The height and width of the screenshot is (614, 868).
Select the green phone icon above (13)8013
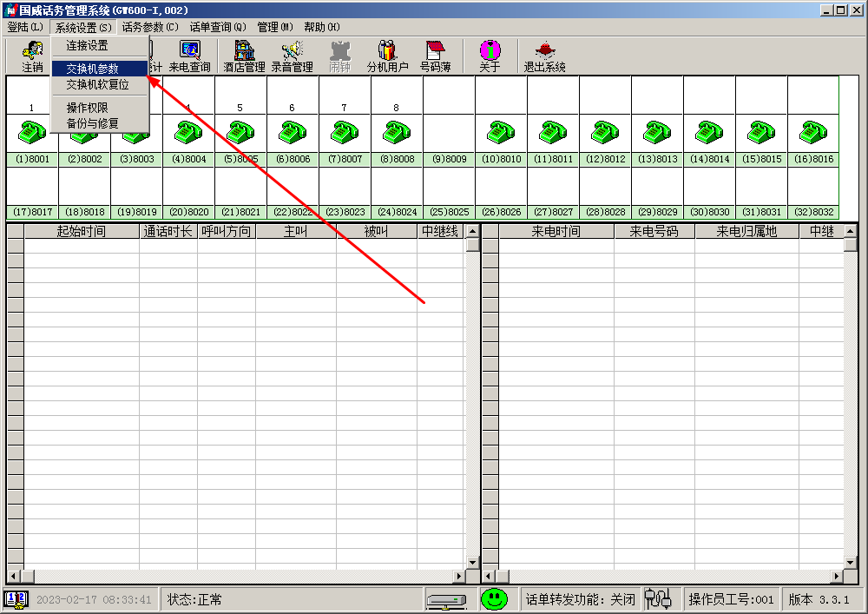(x=657, y=133)
